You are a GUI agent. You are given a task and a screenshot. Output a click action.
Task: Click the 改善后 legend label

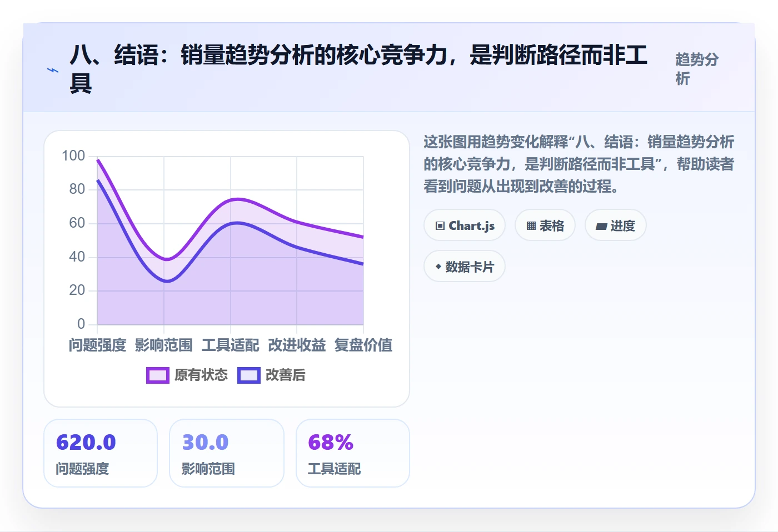pos(286,375)
